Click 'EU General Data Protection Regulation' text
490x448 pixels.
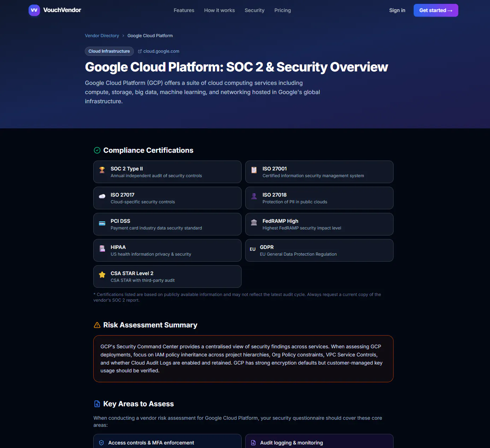coord(299,254)
